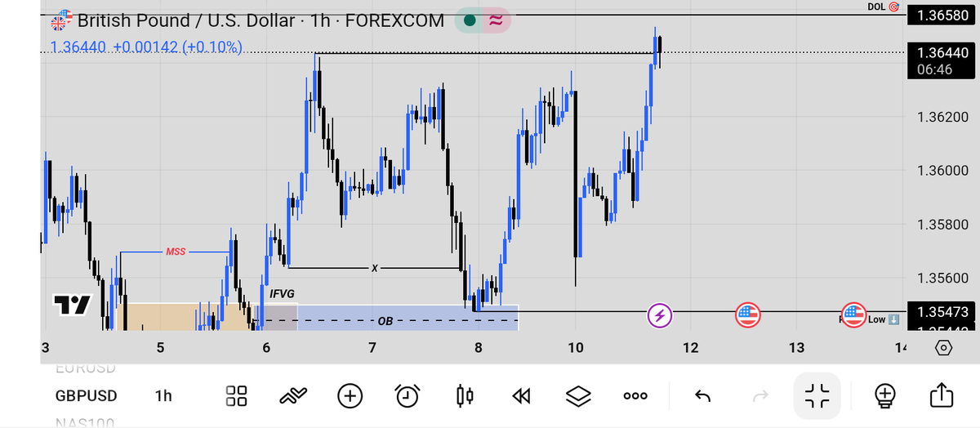Image resolution: width=980 pixels, height=428 pixels.
Task: Open the lightbulb ideas icon
Action: [x=884, y=396]
